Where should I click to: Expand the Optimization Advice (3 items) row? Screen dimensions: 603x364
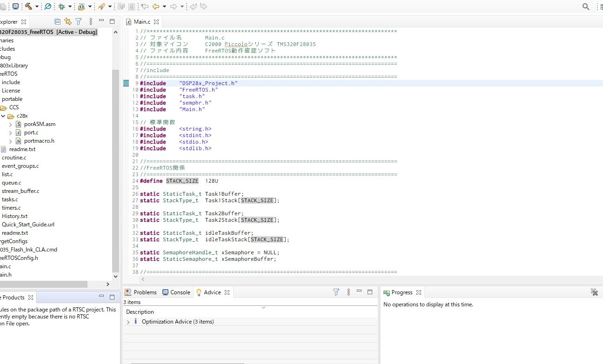click(128, 322)
